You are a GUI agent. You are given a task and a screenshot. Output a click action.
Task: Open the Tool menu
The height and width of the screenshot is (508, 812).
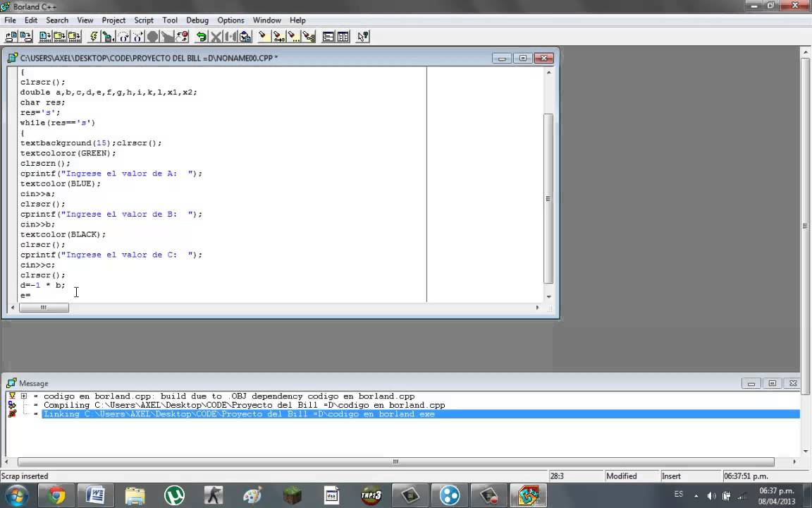[x=170, y=20]
